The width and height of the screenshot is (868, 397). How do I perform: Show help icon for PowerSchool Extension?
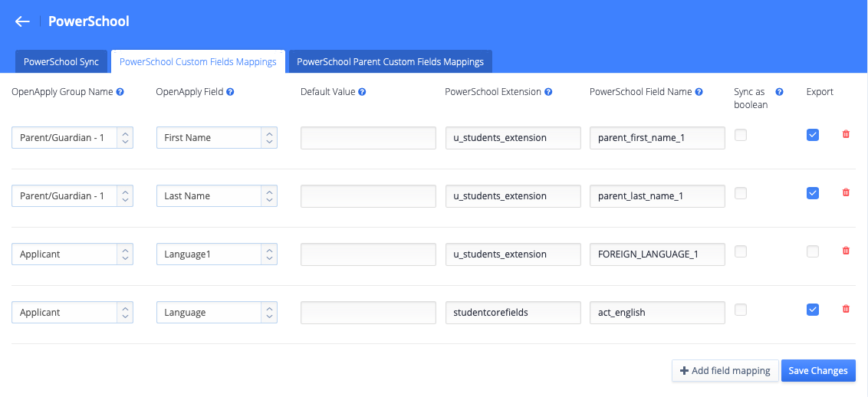pos(548,92)
